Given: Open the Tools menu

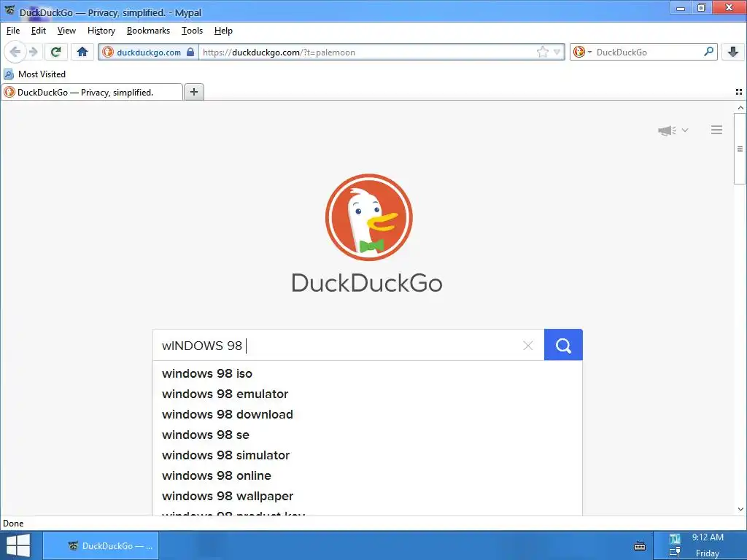Looking at the screenshot, I should click(192, 31).
